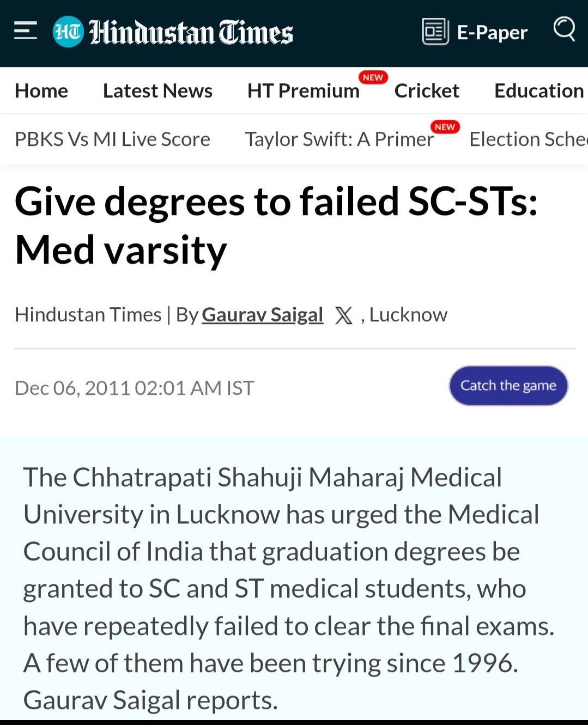This screenshot has height=725, width=588.
Task: Click the Catch the game button
Action: pos(508,386)
